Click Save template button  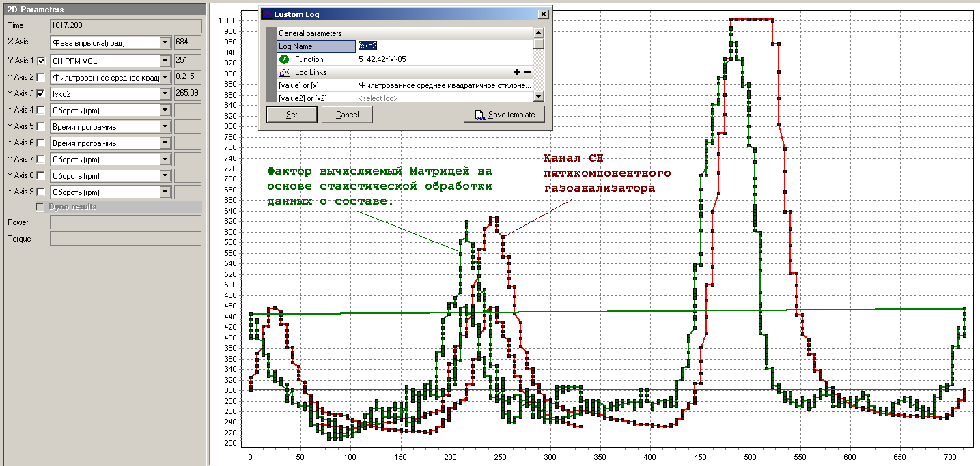click(504, 115)
